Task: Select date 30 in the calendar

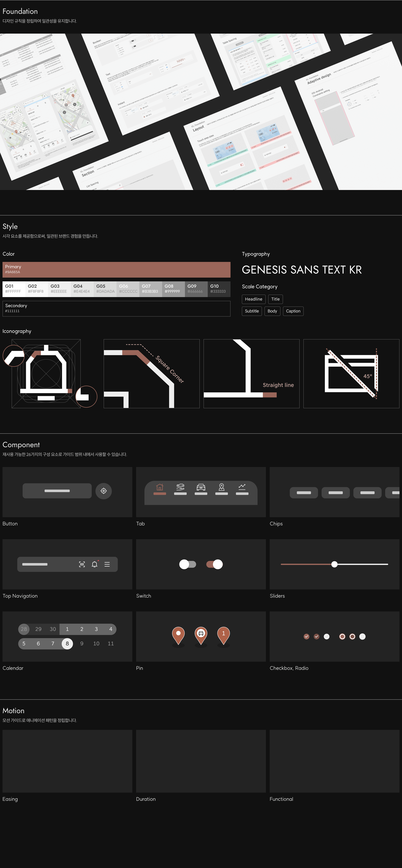Action: [x=53, y=629]
